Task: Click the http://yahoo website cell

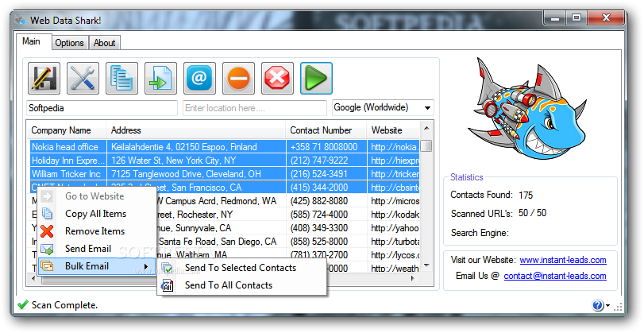Action: click(395, 228)
